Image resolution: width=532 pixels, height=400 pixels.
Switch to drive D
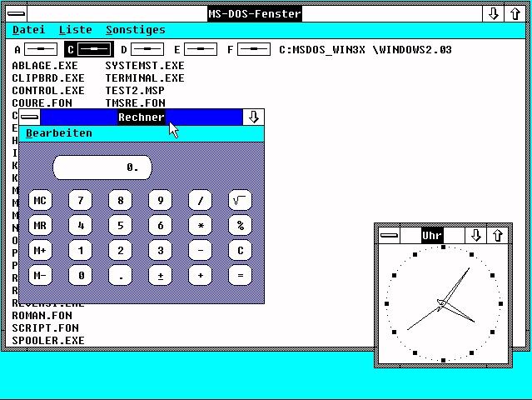(x=147, y=50)
